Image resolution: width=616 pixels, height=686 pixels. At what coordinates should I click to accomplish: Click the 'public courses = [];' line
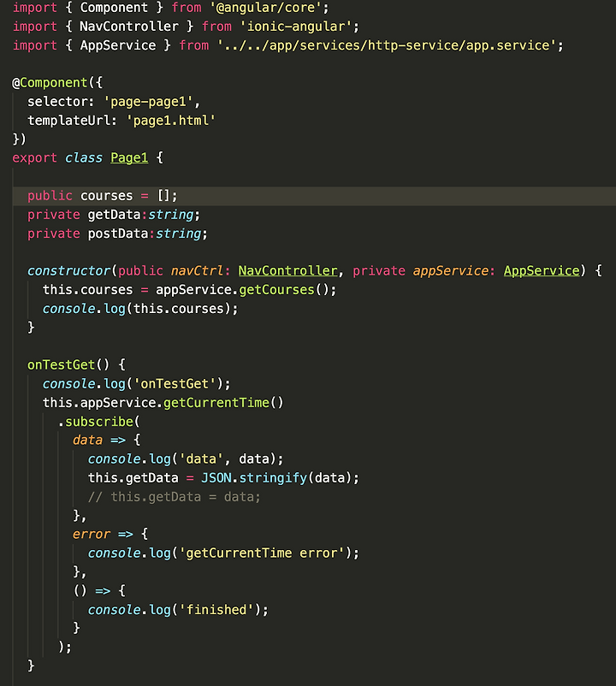[103, 196]
